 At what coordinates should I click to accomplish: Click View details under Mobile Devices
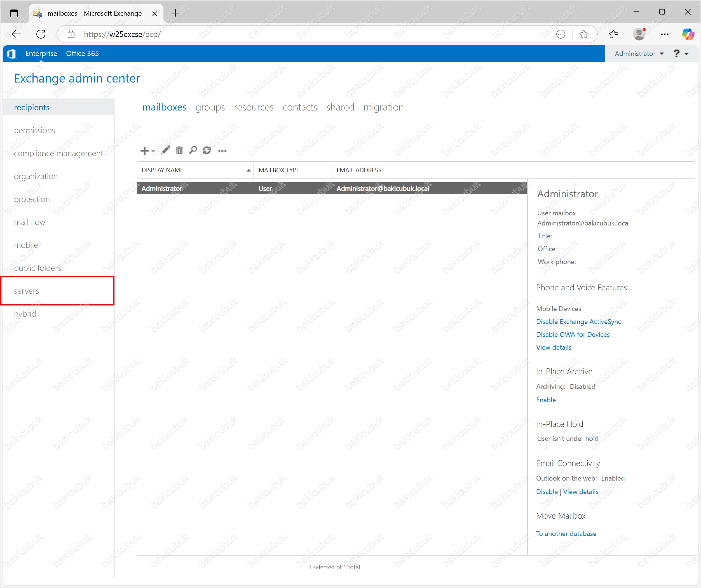click(554, 347)
